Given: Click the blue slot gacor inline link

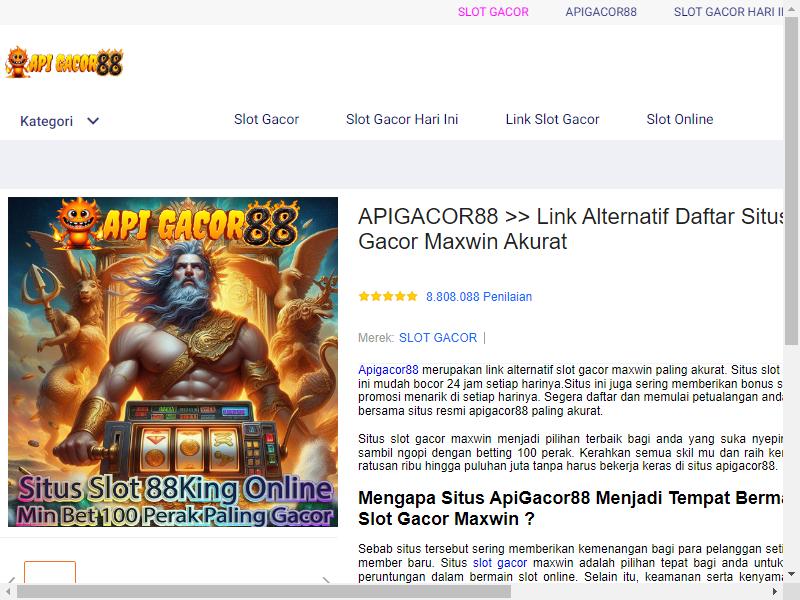Looking at the screenshot, I should 500,563.
